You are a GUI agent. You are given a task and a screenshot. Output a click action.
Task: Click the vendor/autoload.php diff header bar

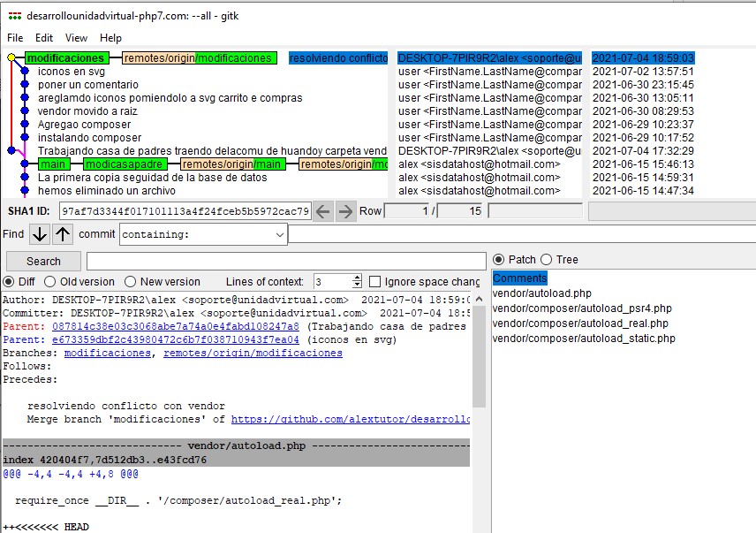tap(237, 445)
